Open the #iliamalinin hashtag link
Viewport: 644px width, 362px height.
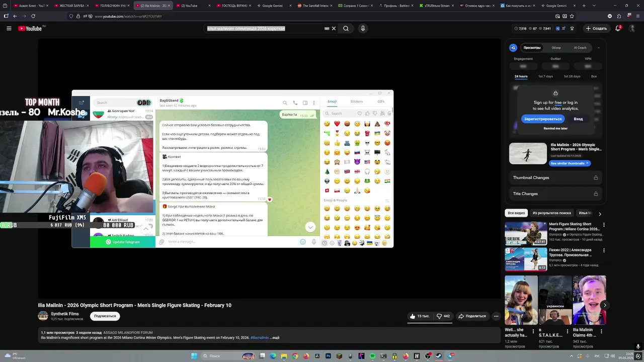point(260,338)
